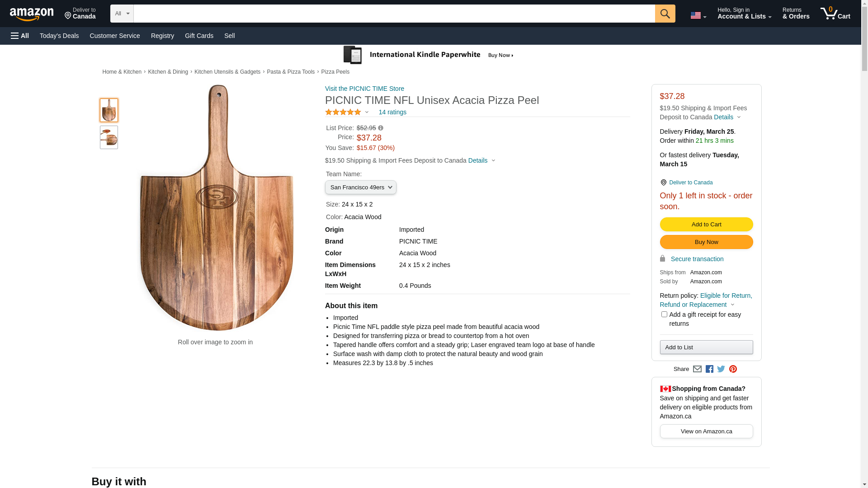Open the Team Name dropdown
Screen dimensions: 868x488
tap(360, 188)
